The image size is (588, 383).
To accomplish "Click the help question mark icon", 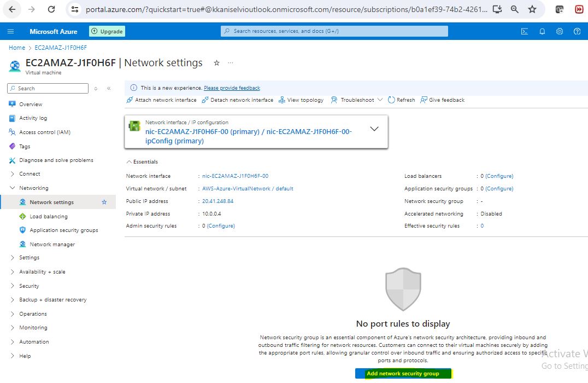I will (x=577, y=31).
